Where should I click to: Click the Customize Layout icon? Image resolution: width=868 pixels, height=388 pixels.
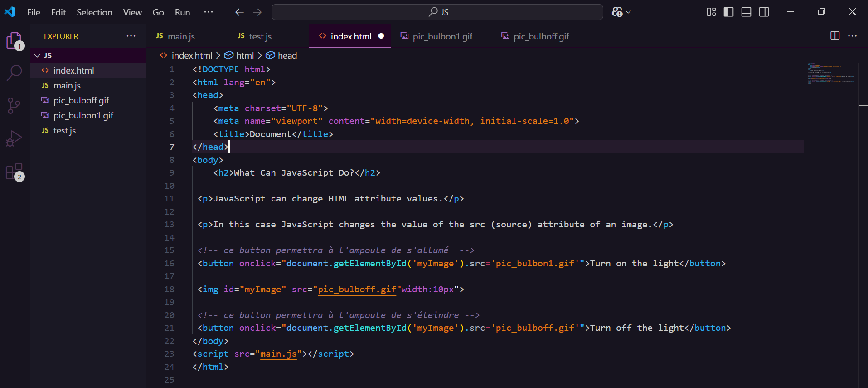pyautogui.click(x=711, y=12)
